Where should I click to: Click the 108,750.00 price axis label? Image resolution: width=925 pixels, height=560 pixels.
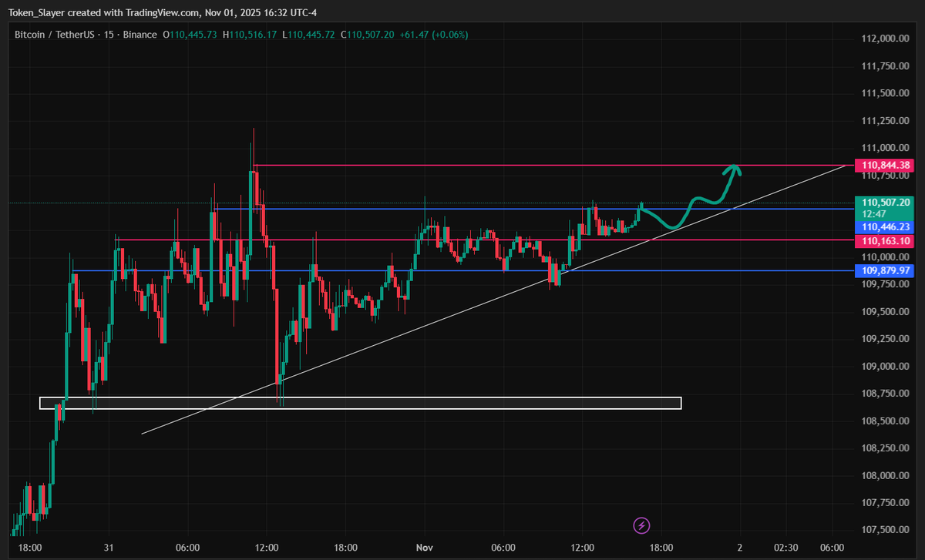886,394
